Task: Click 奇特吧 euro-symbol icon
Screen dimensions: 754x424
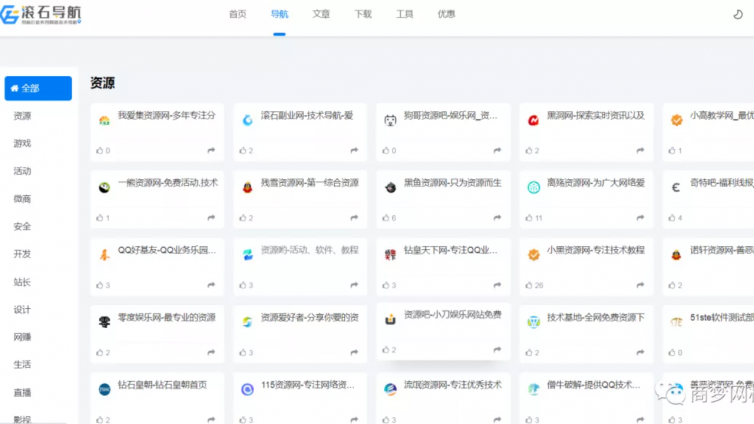Action: 676,187
